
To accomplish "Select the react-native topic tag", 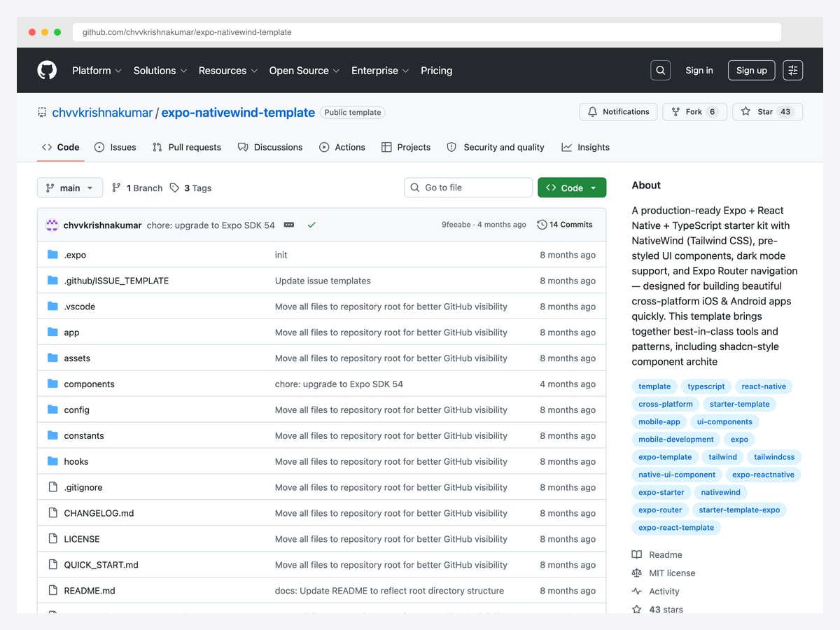I will 764,386.
